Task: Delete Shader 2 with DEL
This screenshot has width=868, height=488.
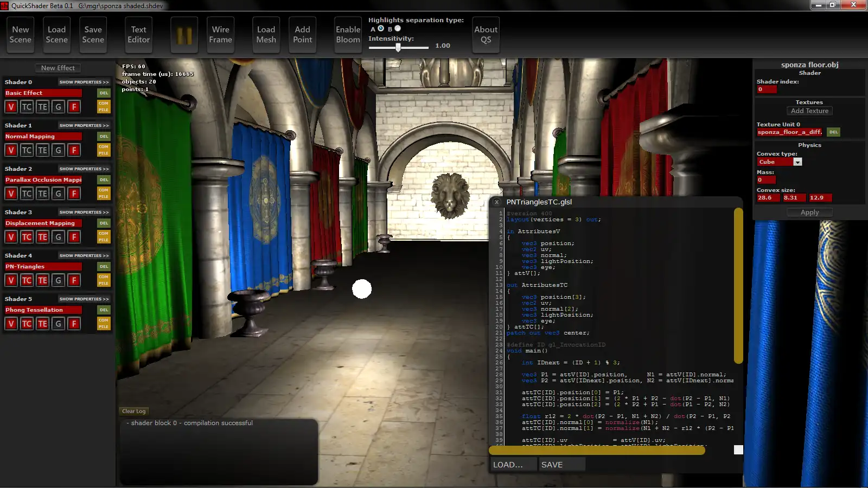Action: (104, 180)
